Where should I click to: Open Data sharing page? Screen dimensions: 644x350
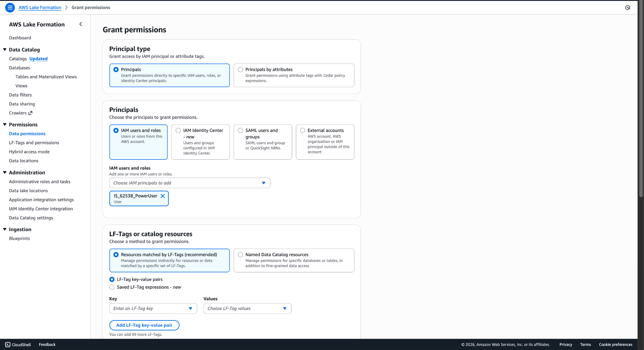coord(22,104)
